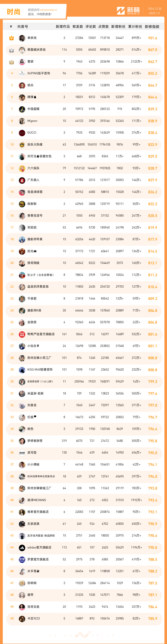
Task: Click the 波司登 brand logo avatar
Action: pos(22,453)
